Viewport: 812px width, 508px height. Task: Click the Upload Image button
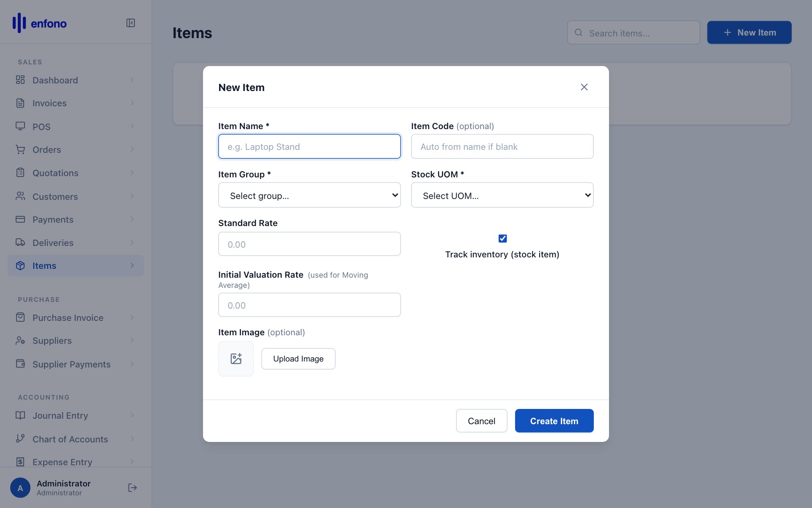point(298,358)
